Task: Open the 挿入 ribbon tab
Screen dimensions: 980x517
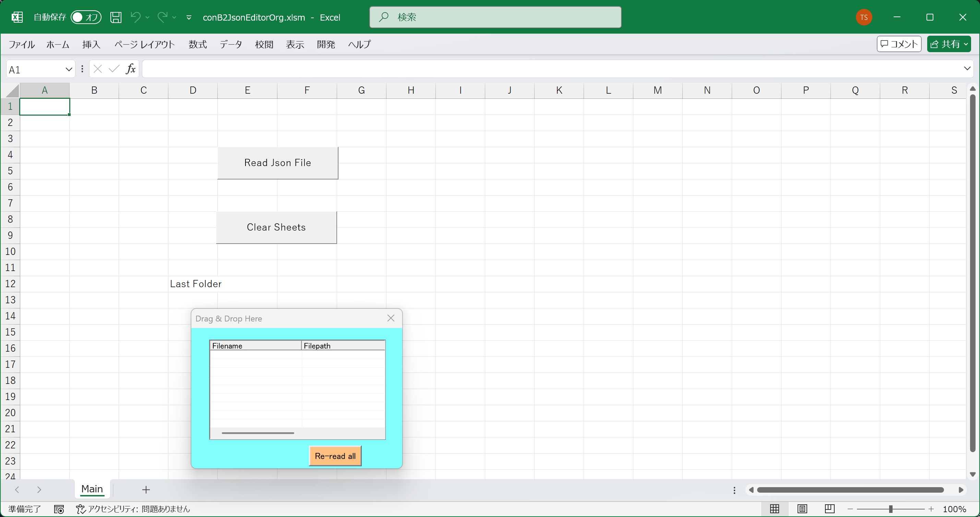Action: click(91, 45)
